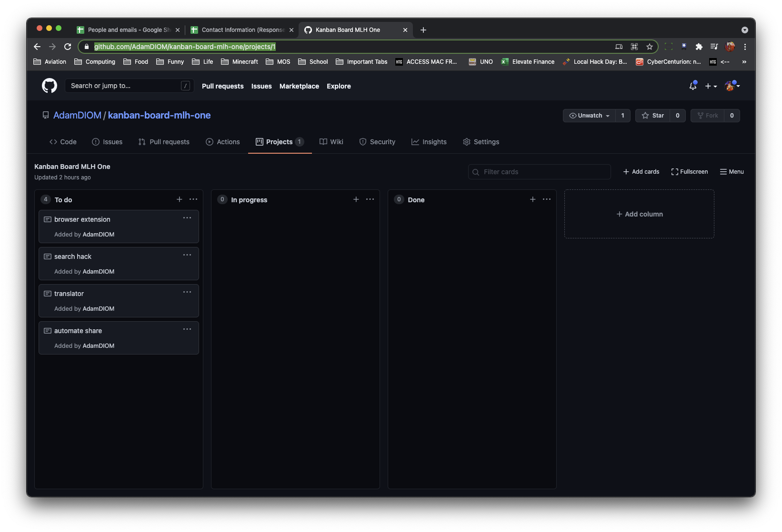
Task: Star the kanban-board-mlh-one repository
Action: (x=652, y=116)
